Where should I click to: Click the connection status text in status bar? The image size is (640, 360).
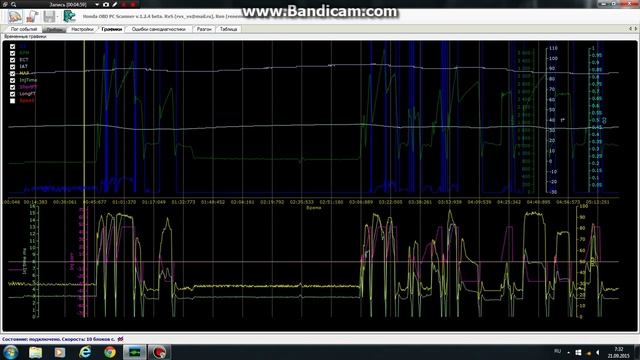coord(59,339)
